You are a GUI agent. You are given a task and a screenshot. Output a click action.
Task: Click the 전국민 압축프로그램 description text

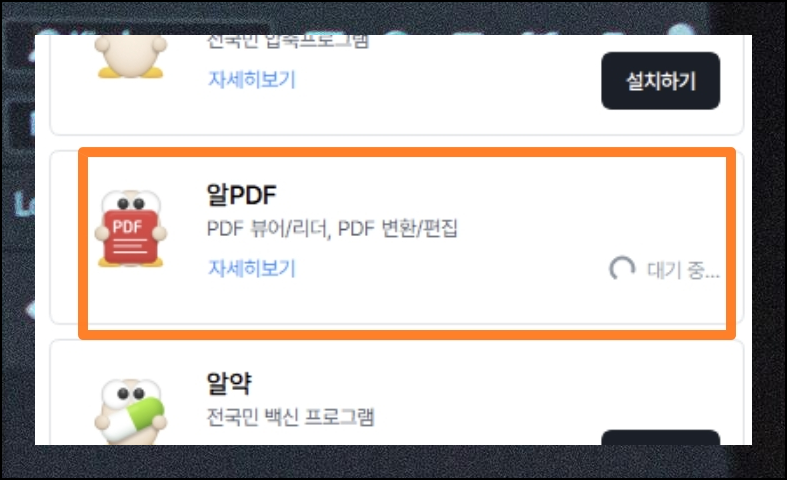(x=288, y=42)
